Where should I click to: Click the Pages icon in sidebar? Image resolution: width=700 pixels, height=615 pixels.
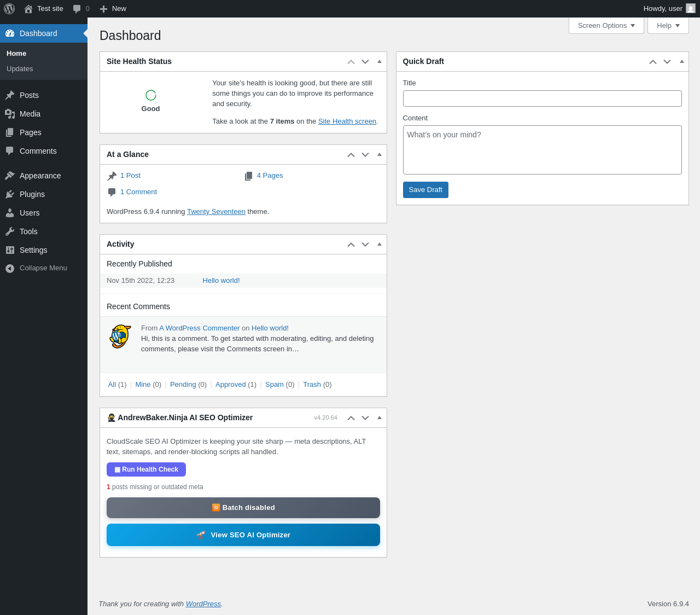[10, 132]
